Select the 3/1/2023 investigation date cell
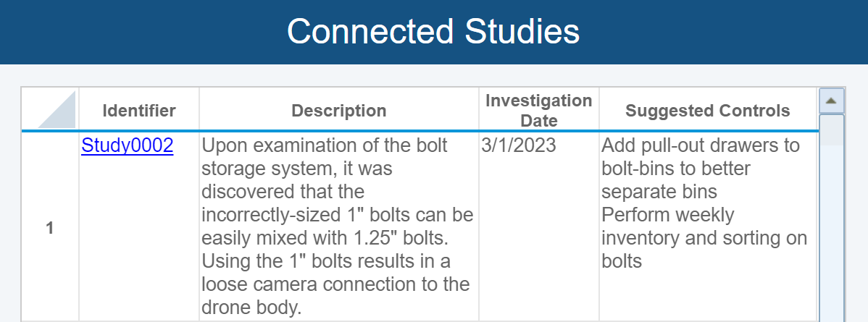 [x=519, y=146]
